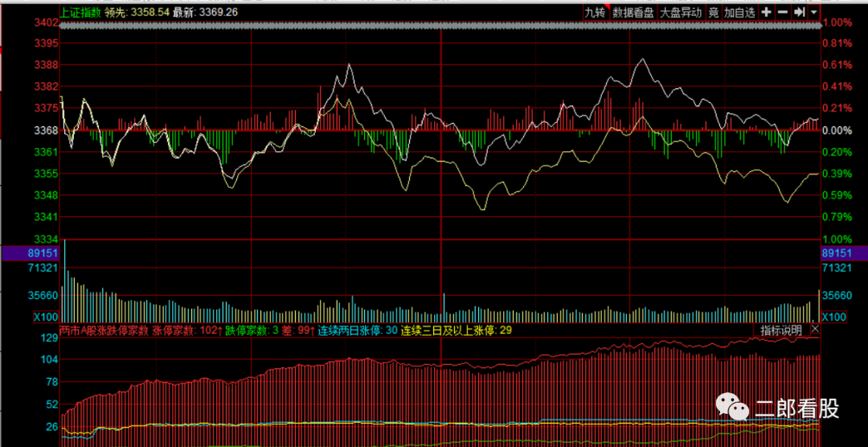Click the jump-to-end arrow icon
Screen dimensions: 868x447
799,13
